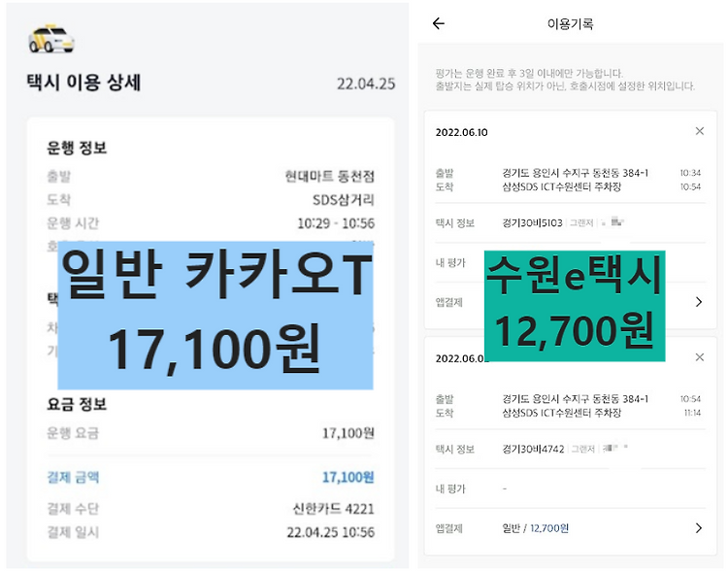The height and width of the screenshot is (572, 728).
Task: Select 운행 요금 amount 17,100원
Action: click(x=348, y=433)
